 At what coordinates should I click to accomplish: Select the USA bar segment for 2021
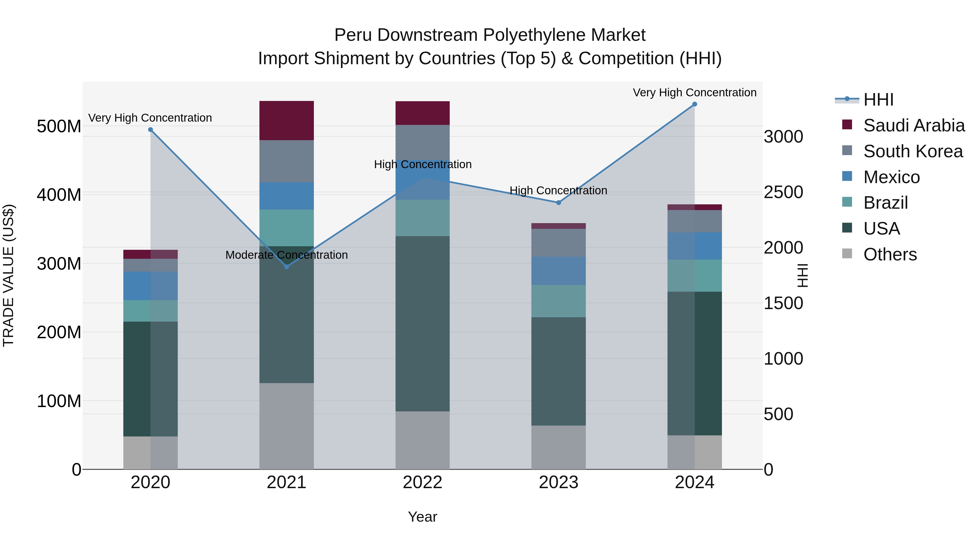(287, 315)
